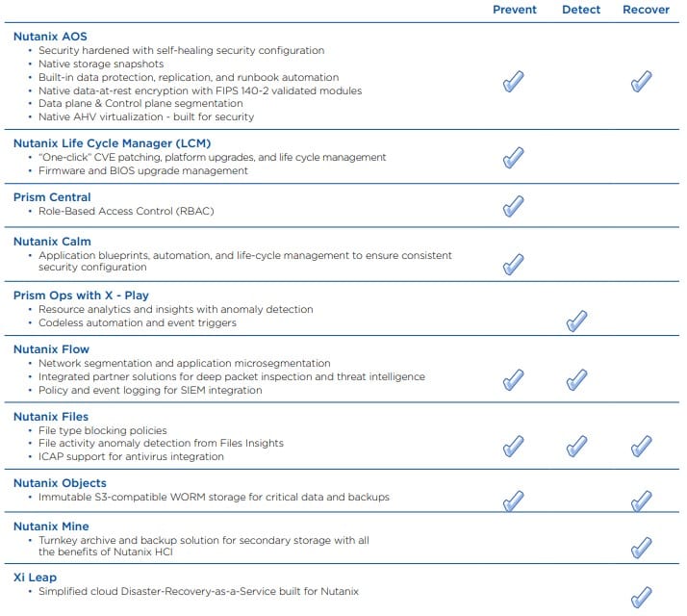Viewport: 687px width, 616px height.
Task: Click the Recover checkmark for Nutanix AOS
Action: (x=641, y=82)
